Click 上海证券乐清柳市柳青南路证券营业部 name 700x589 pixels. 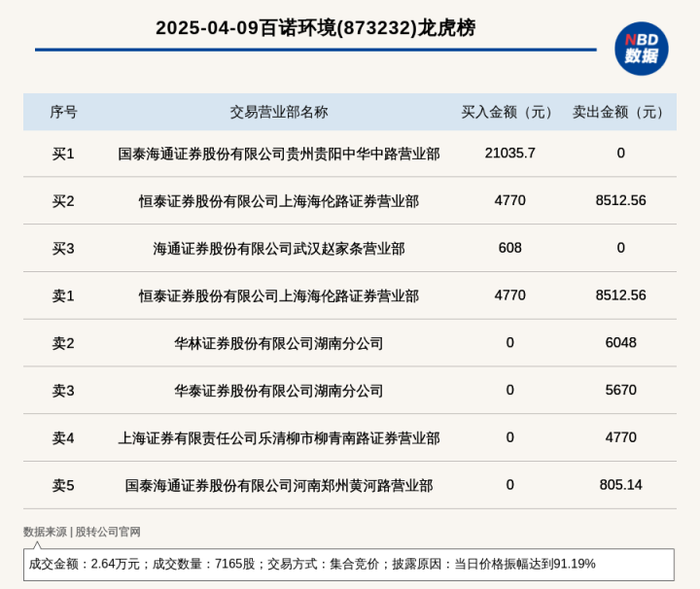[279, 437]
